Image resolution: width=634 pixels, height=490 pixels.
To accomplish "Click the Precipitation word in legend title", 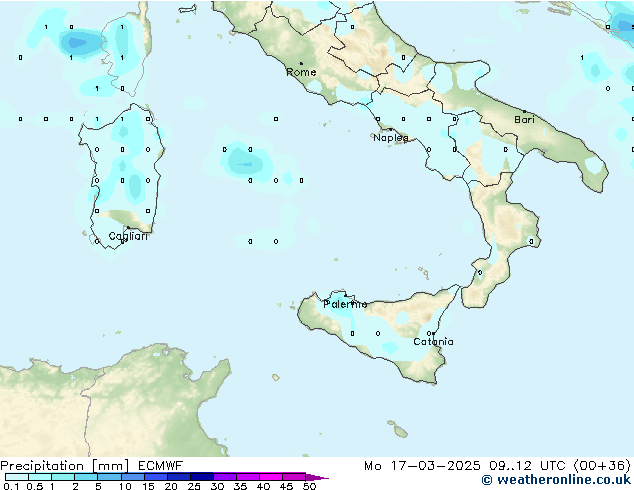I will 42,466.
